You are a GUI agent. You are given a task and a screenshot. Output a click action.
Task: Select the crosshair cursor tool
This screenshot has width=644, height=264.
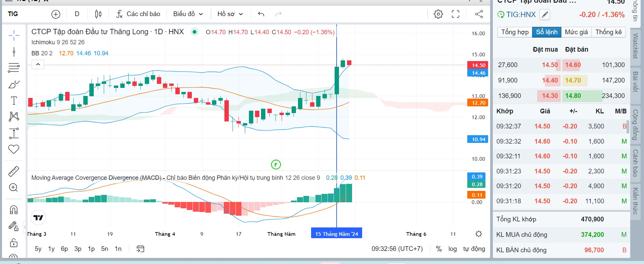point(14,35)
